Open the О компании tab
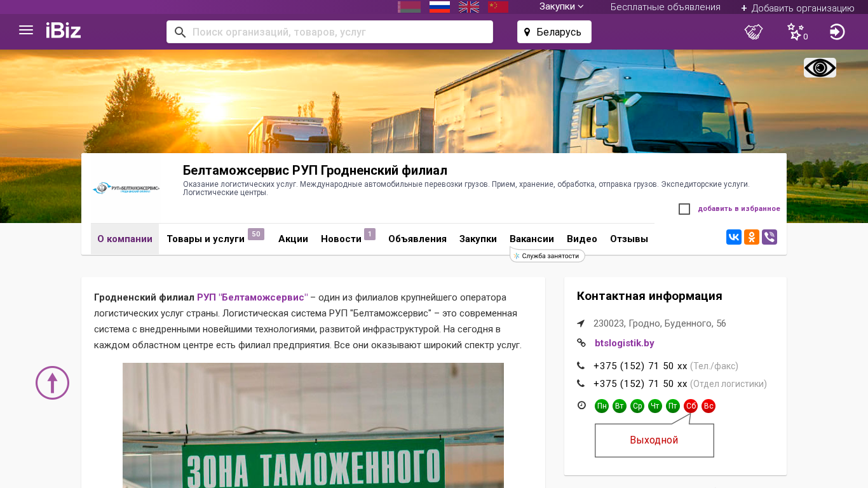 click(125, 239)
